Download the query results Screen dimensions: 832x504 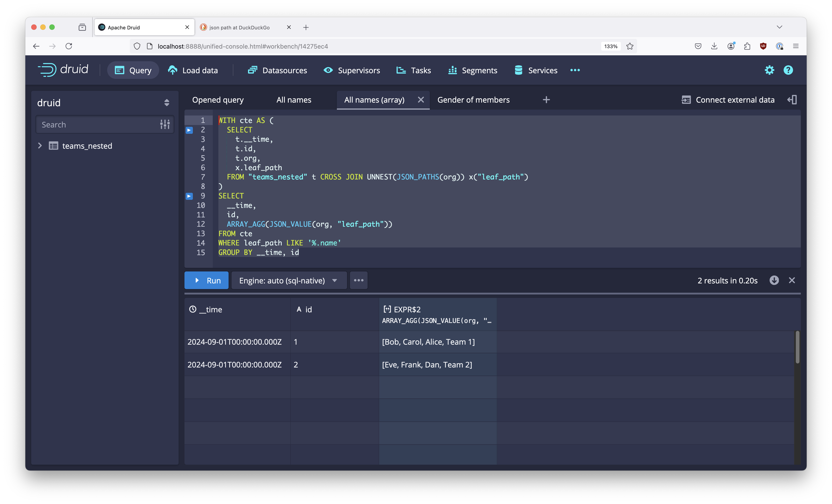tap(774, 280)
